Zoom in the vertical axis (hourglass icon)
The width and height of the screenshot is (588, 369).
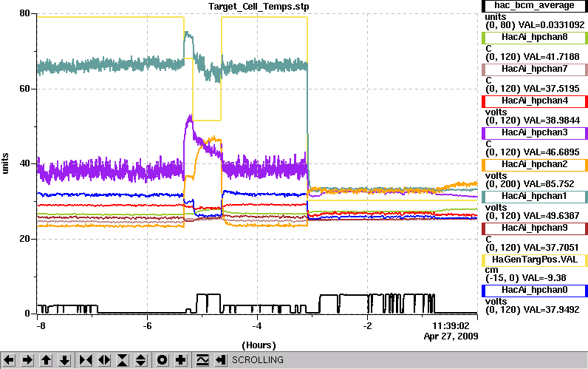coord(123,360)
